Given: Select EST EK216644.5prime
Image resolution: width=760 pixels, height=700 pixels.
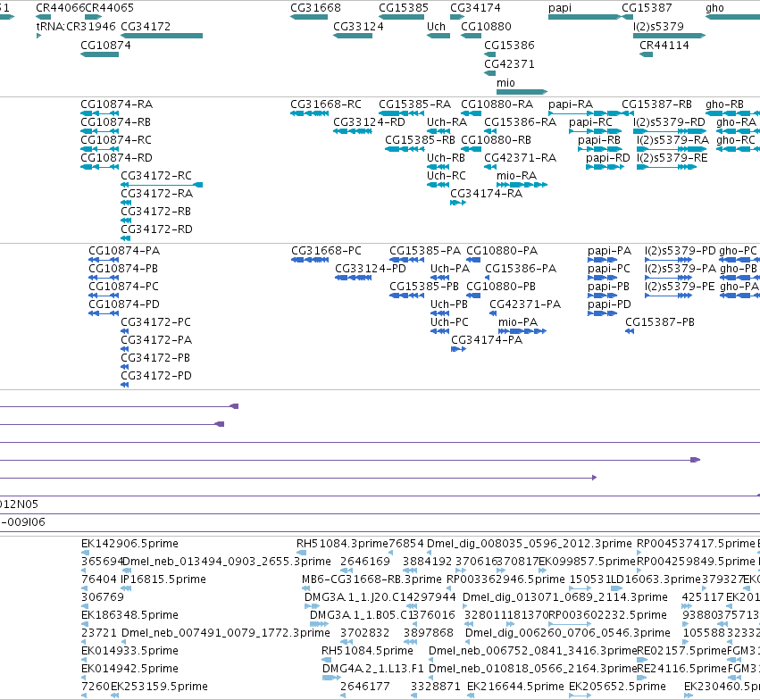Looking at the screenshot, I should (x=515, y=687).
